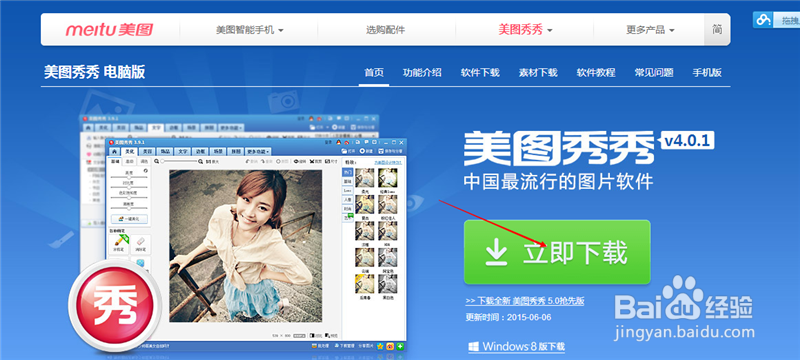This screenshot has height=360, width=800.
Task: Click the 更新时间：2015-06-06 text
Action: pos(508,318)
